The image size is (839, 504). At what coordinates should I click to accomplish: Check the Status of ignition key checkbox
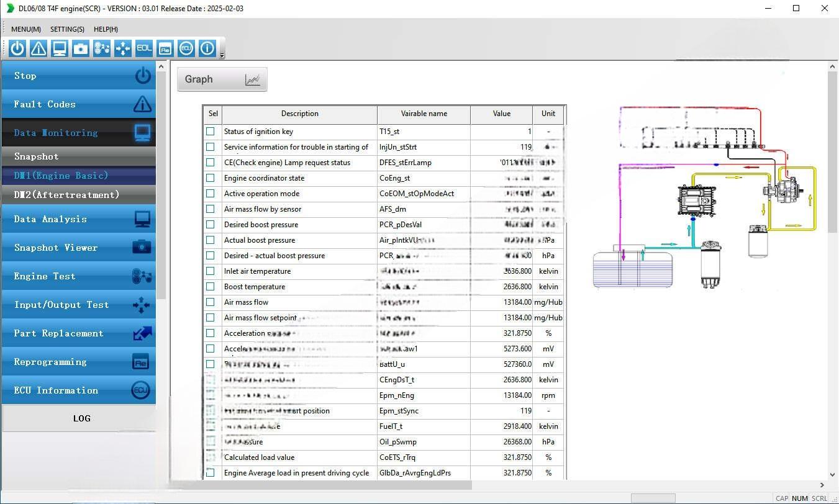pos(211,132)
